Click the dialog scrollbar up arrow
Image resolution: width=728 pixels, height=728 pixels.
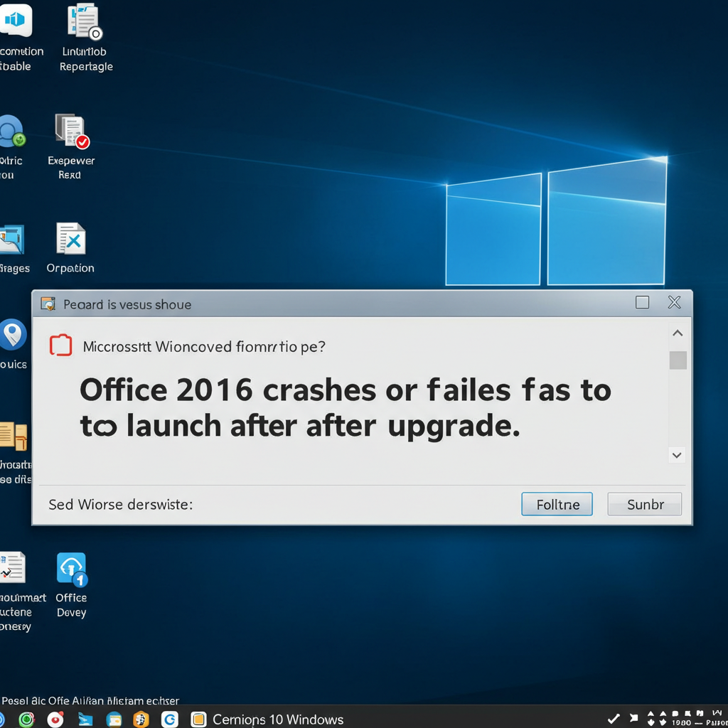click(x=678, y=333)
